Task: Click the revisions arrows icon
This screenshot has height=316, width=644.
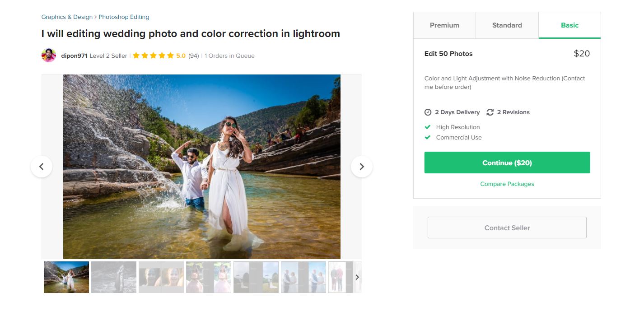Action: click(x=490, y=112)
